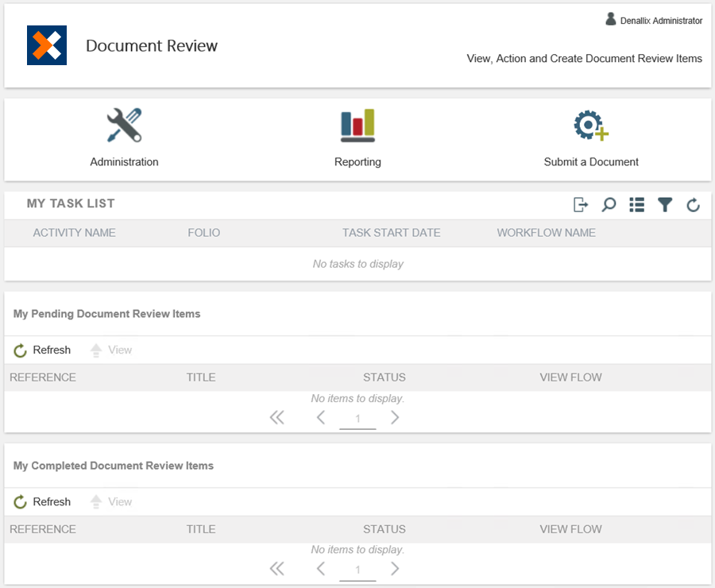This screenshot has height=588, width=715.
Task: Go to next page of Pending items
Action: click(x=395, y=418)
